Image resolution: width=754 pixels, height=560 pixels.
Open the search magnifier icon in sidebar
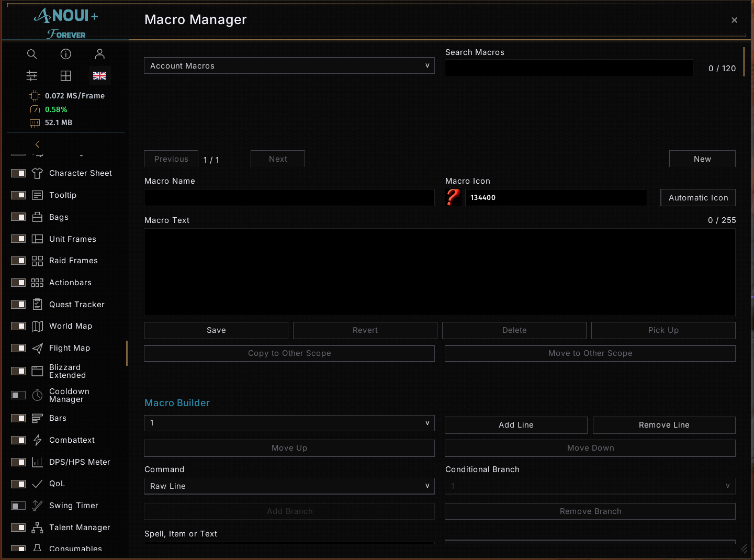[32, 54]
